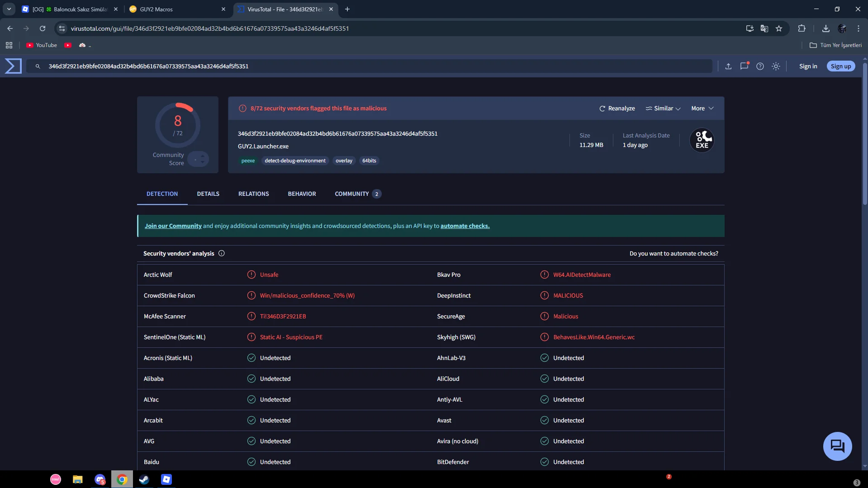Click the VirusTotal hash search field
Screen dimensions: 868x488
[x=369, y=66]
